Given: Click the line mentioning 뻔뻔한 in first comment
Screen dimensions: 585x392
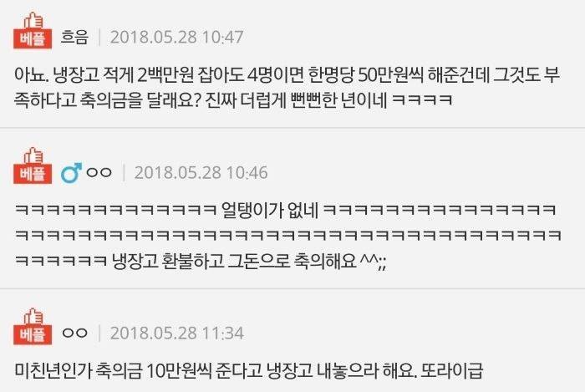Looking at the screenshot, I should click(x=233, y=100).
